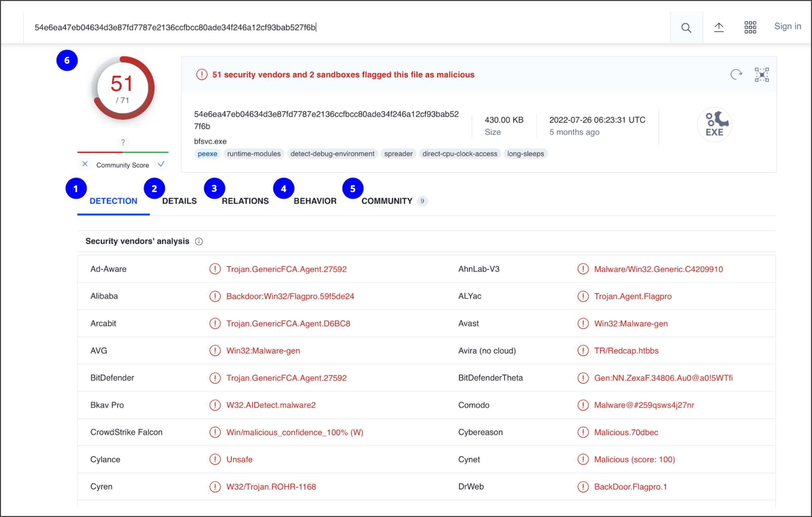
Task: Open the VirusTotal modules grid icon
Action: click(x=750, y=27)
